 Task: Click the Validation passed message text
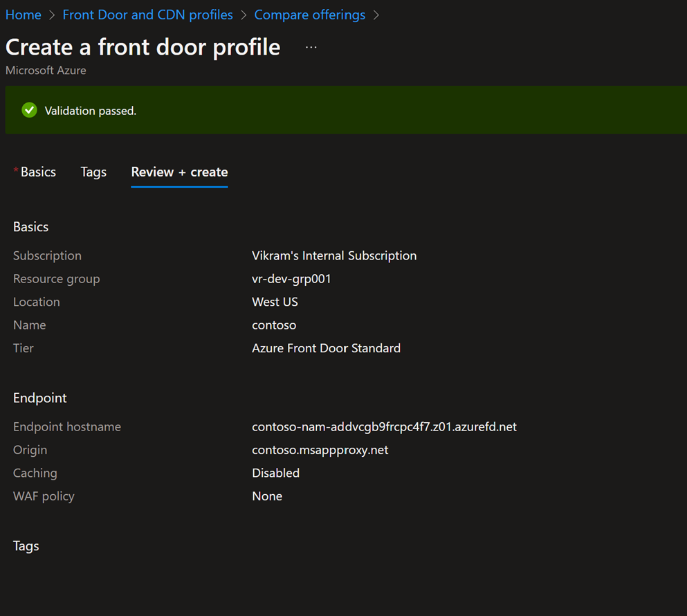point(91,111)
